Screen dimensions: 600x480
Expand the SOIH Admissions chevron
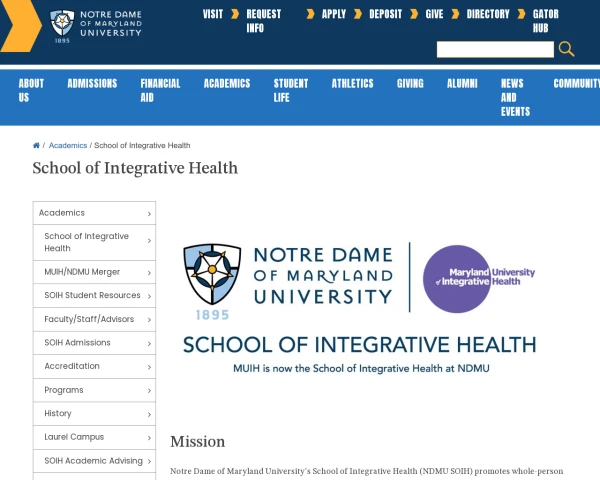149,344
